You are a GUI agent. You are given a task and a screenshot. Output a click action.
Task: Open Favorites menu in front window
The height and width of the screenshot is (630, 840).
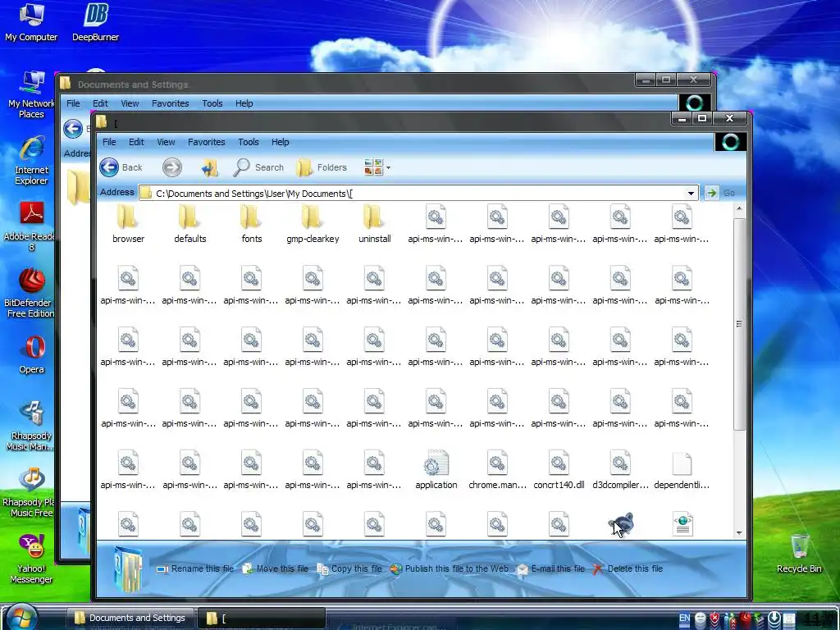point(206,142)
